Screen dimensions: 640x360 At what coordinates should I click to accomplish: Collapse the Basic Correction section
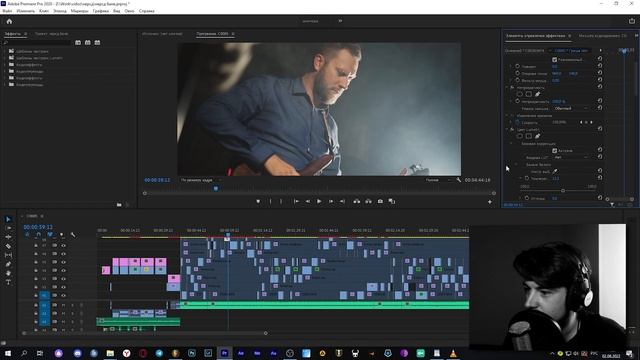click(511, 144)
